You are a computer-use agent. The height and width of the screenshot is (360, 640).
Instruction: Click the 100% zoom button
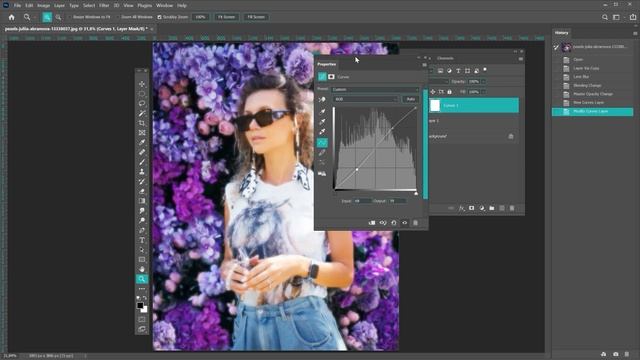tap(200, 17)
